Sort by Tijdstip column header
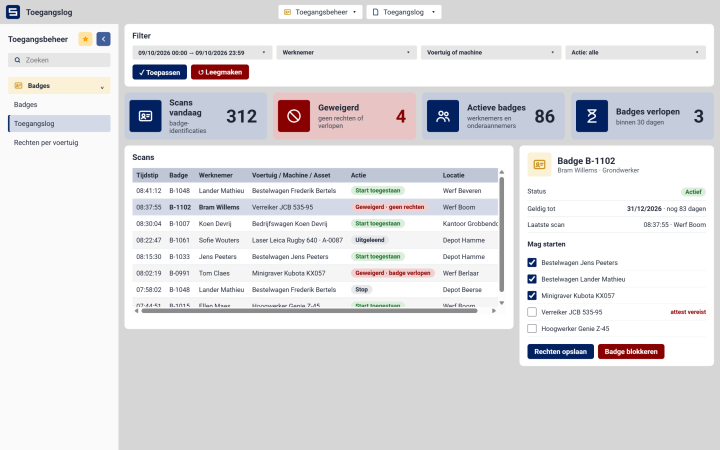The image size is (720, 450). (x=147, y=175)
